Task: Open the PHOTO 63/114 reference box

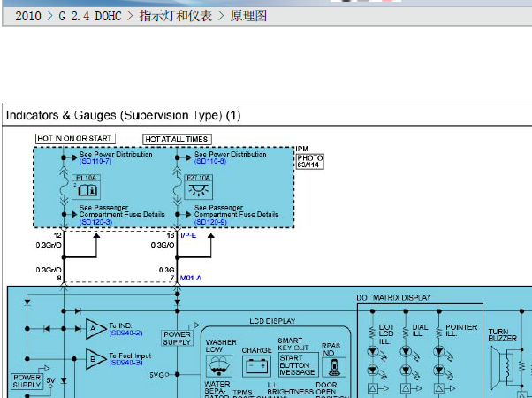Action: pyautogui.click(x=310, y=161)
